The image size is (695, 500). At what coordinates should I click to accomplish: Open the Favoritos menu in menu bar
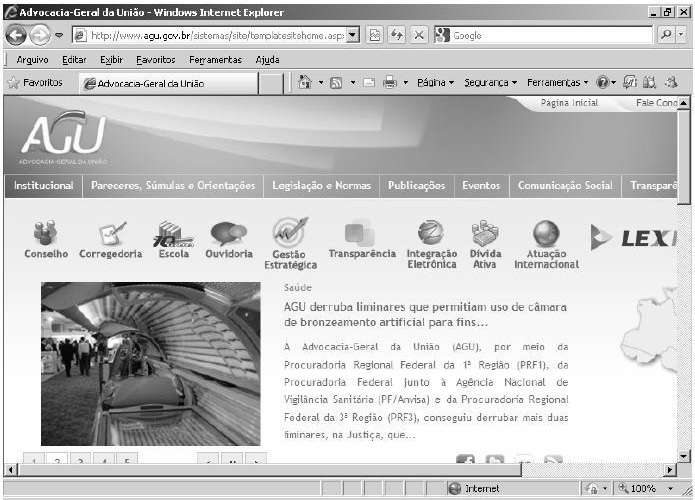point(155,60)
